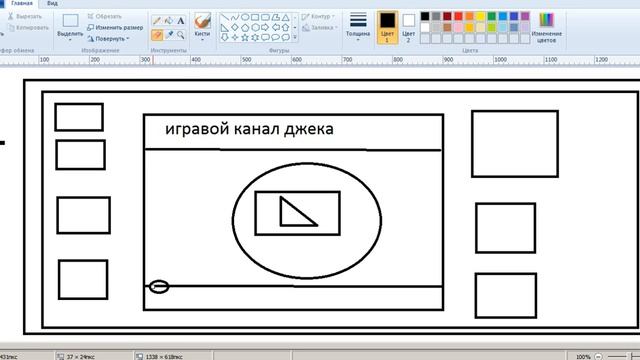The width and height of the screenshot is (640, 360).
Task: Pick the pink color swatch
Action: 458,27
